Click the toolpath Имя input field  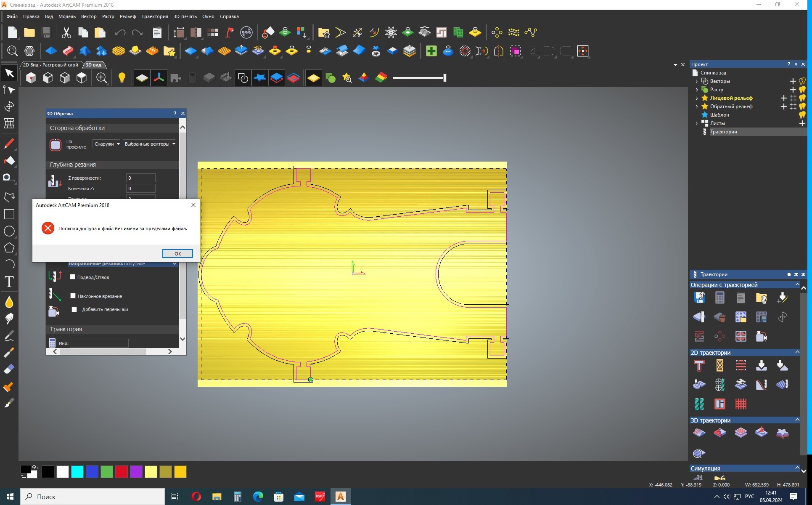(99, 343)
